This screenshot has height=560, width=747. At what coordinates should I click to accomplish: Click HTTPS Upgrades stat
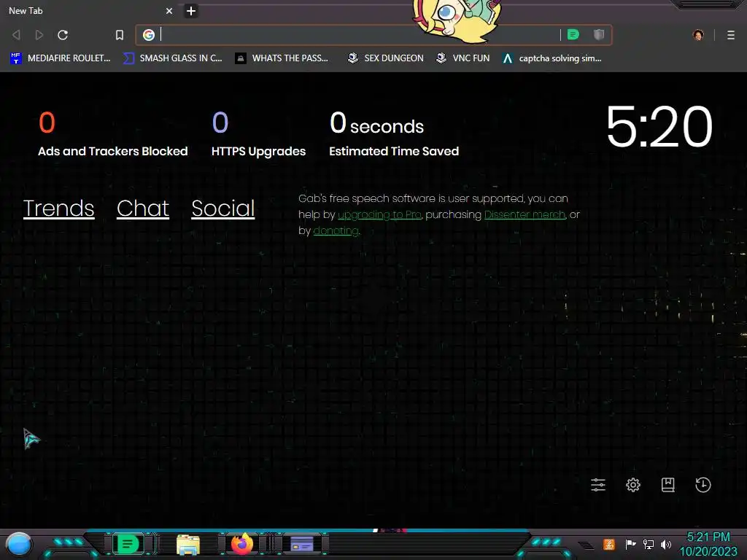point(259,134)
